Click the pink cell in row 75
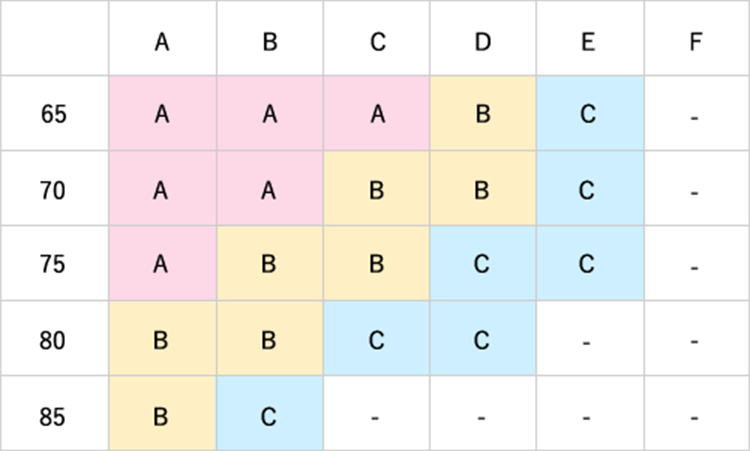750x451 pixels. (x=162, y=265)
